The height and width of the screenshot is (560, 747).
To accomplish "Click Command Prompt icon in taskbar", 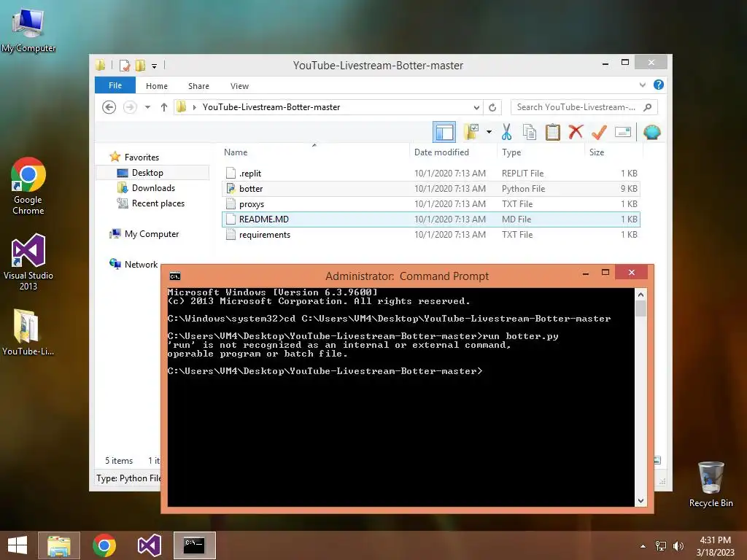I will point(194,545).
